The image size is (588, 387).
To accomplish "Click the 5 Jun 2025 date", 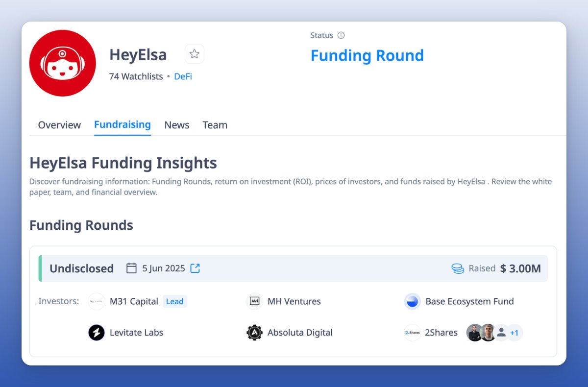I will (x=164, y=268).
